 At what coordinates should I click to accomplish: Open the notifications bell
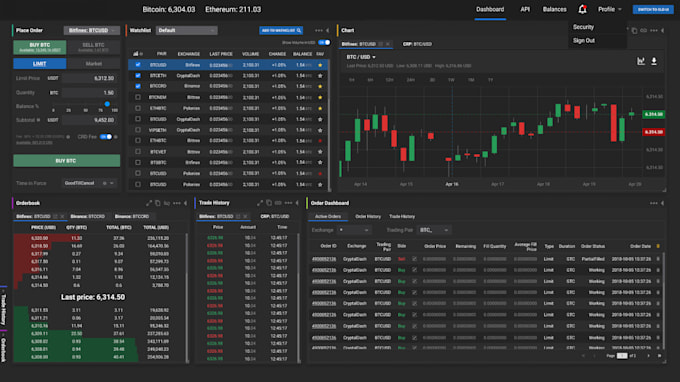click(582, 9)
